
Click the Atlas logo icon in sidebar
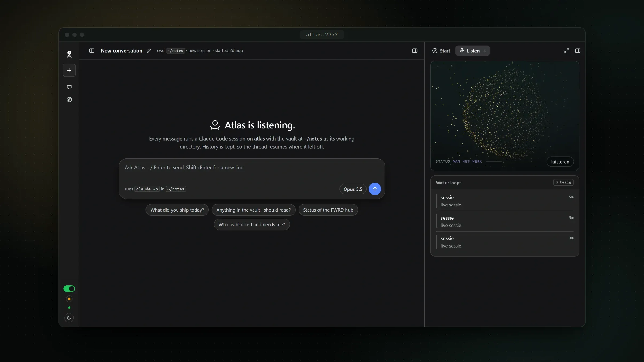(69, 54)
